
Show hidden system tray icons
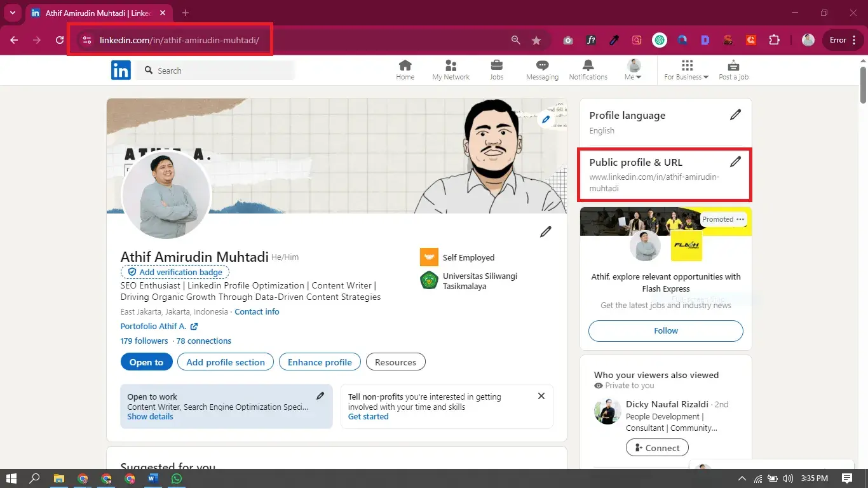[742, 478]
